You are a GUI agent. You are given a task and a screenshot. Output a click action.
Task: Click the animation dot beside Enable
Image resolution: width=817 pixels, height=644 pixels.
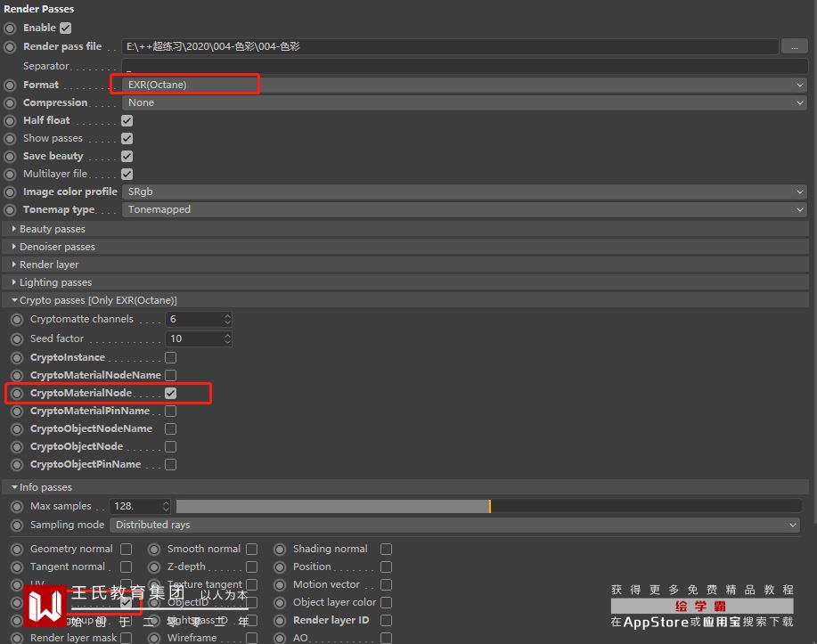click(x=10, y=29)
